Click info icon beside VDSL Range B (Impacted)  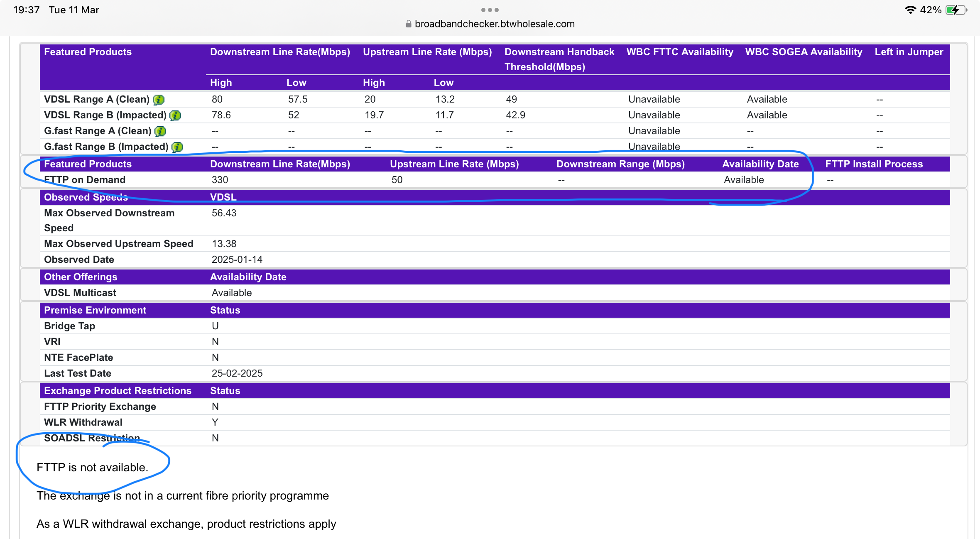click(176, 115)
